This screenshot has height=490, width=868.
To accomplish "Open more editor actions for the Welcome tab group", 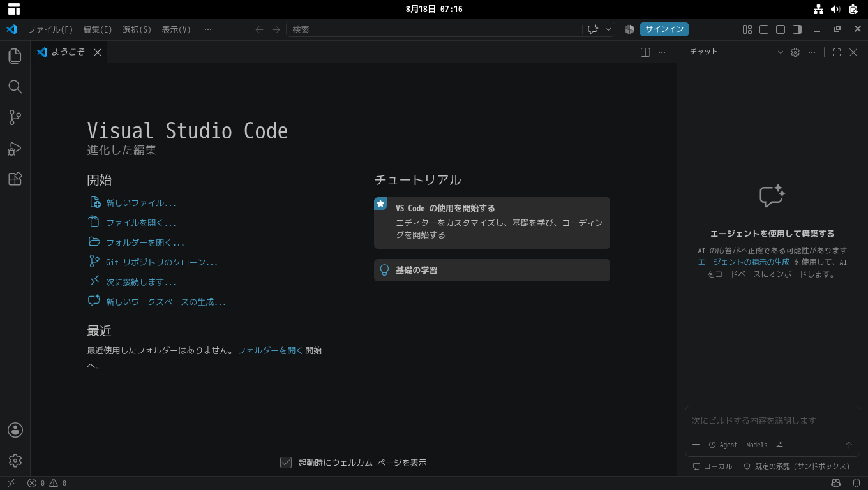I will click(662, 52).
